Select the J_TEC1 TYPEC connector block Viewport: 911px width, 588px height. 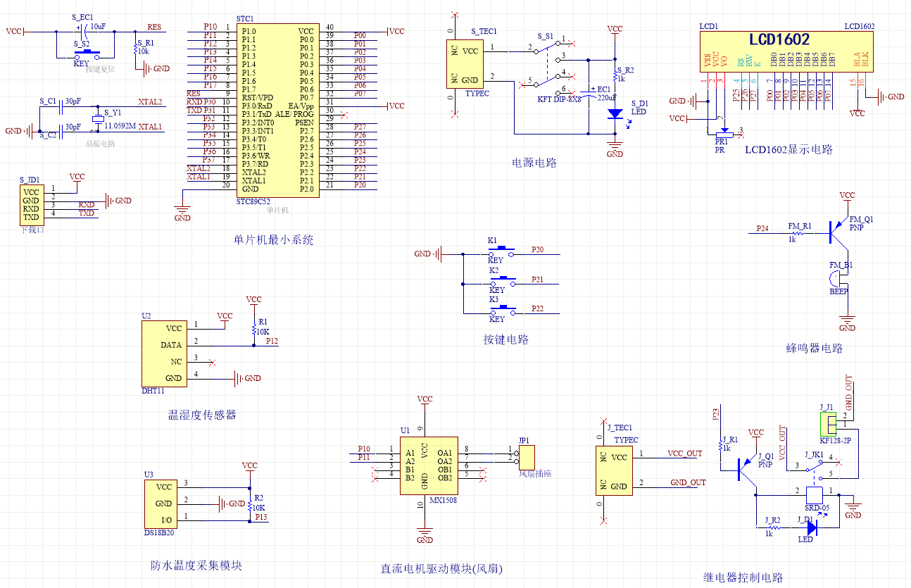613,471
